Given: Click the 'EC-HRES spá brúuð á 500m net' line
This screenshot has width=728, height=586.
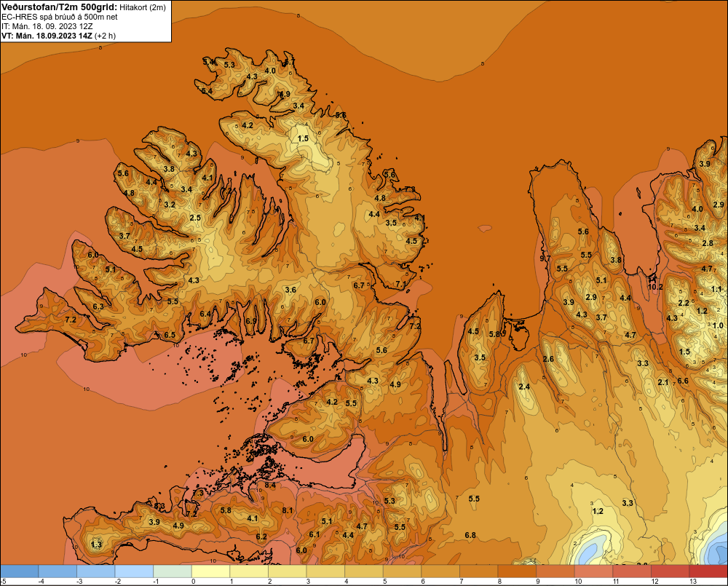Looking at the screenshot, I should pos(60,17).
